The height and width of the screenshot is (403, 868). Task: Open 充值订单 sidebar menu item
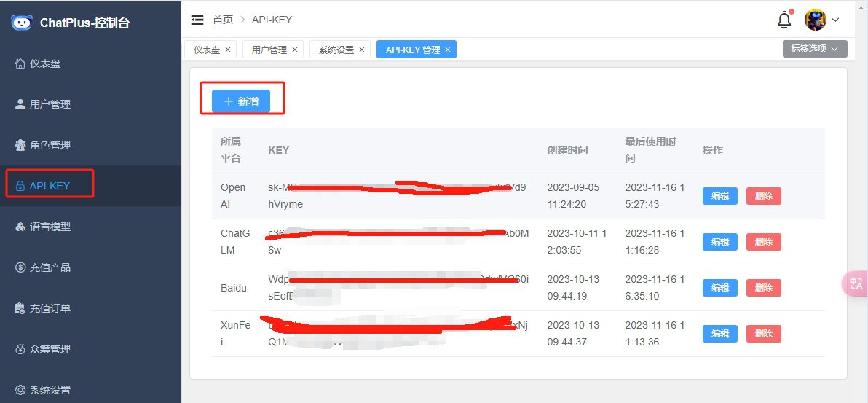[50, 308]
